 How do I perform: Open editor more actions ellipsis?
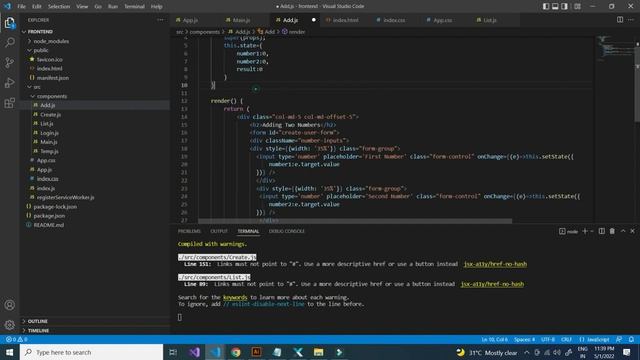pyautogui.click(x=631, y=20)
